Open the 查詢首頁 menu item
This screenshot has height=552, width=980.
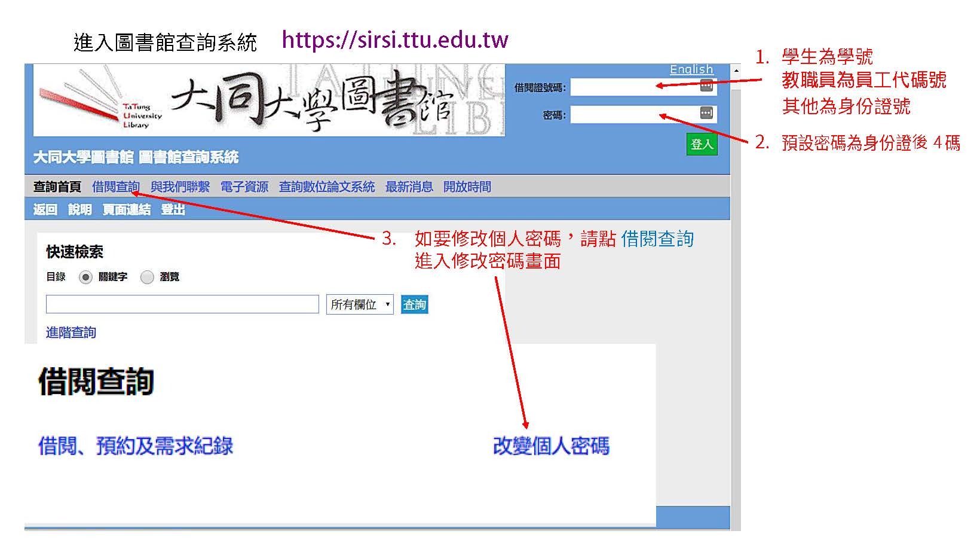coord(57,186)
